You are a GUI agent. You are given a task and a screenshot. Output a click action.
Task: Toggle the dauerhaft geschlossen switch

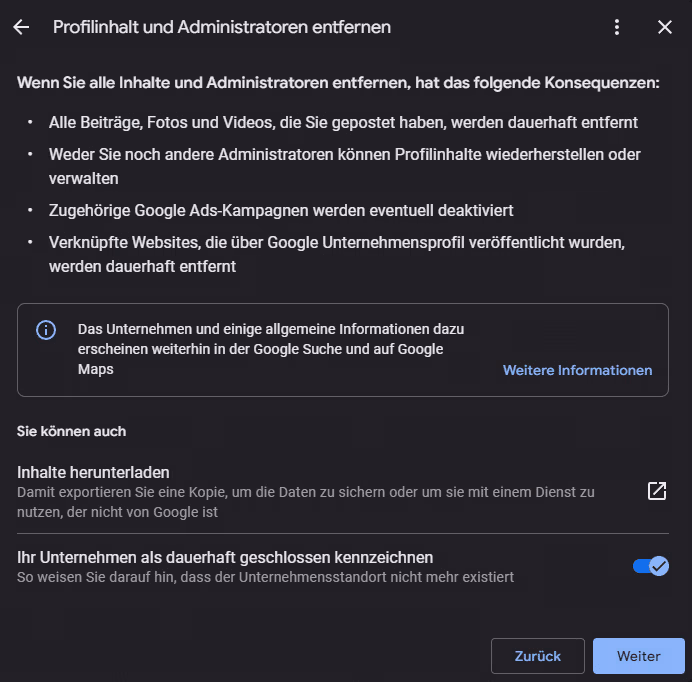650,566
